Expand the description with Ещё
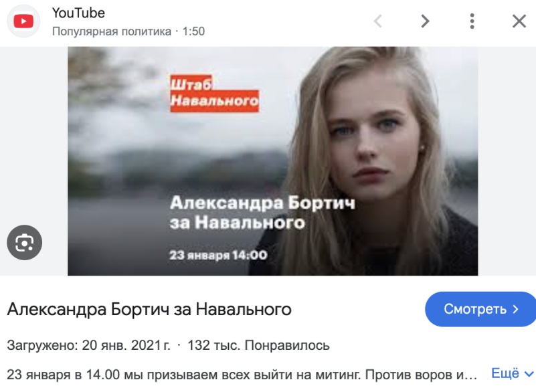The width and height of the screenshot is (536, 392). (x=505, y=373)
